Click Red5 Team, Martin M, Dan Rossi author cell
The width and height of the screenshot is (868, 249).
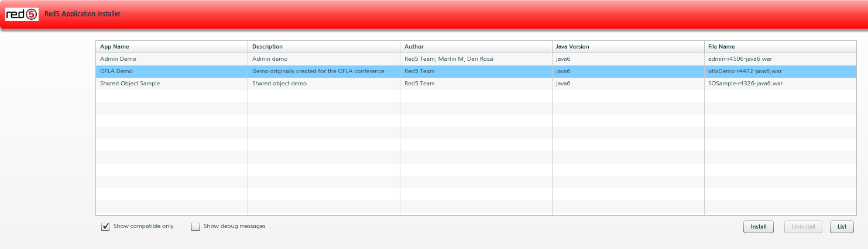449,59
